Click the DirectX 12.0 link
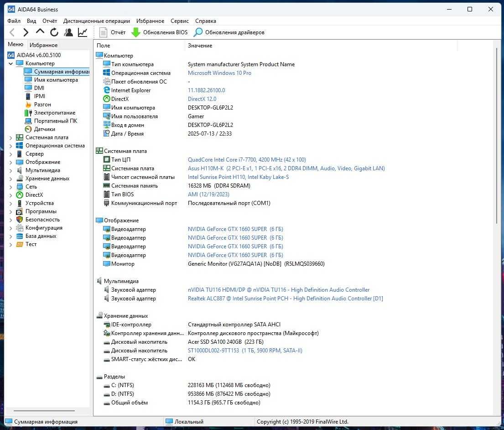Viewport: 504px width, 430px height. pyautogui.click(x=202, y=99)
